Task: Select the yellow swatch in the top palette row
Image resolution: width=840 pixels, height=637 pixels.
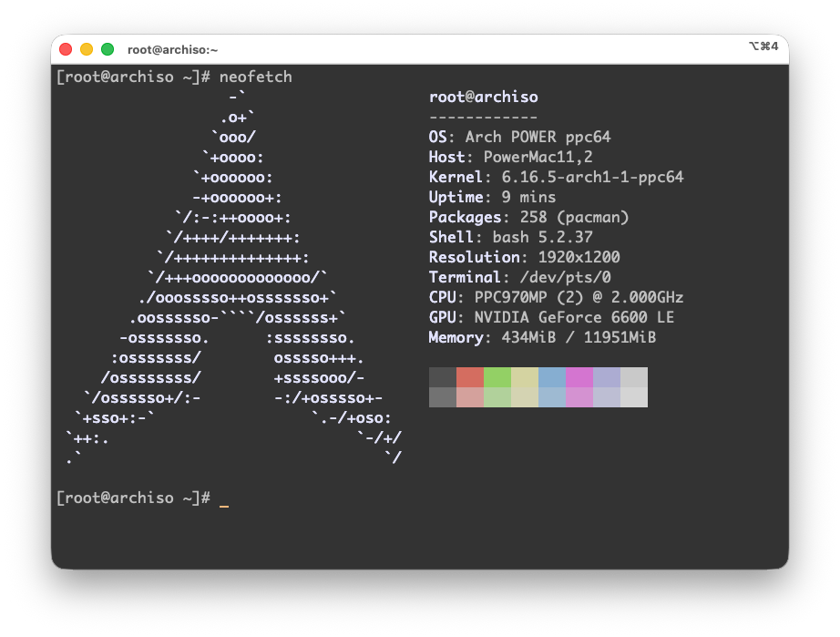Action: [524, 375]
